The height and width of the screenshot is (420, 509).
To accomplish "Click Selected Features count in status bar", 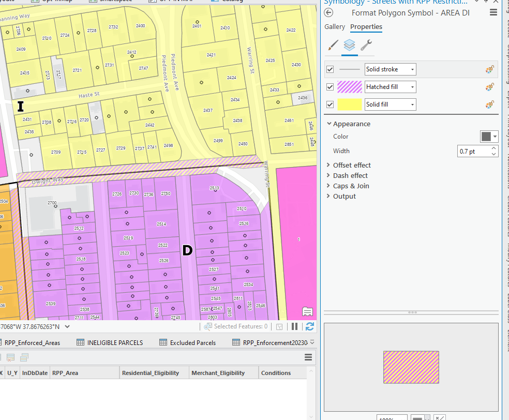I will [241, 326].
